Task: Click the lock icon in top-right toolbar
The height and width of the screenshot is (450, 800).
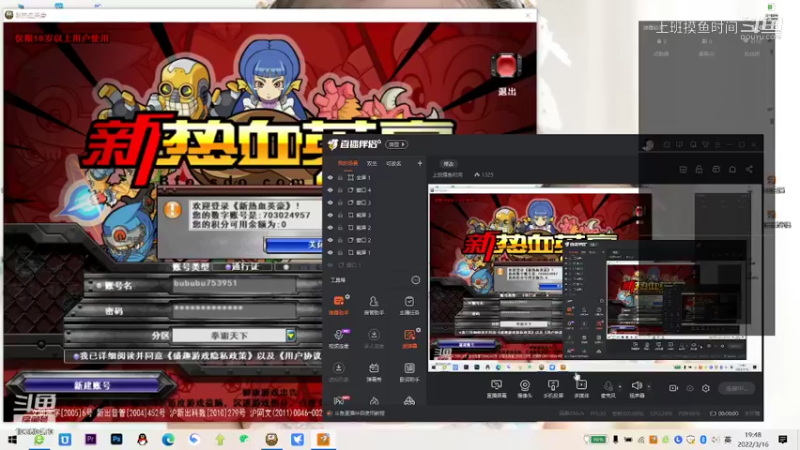Action: coord(699,169)
